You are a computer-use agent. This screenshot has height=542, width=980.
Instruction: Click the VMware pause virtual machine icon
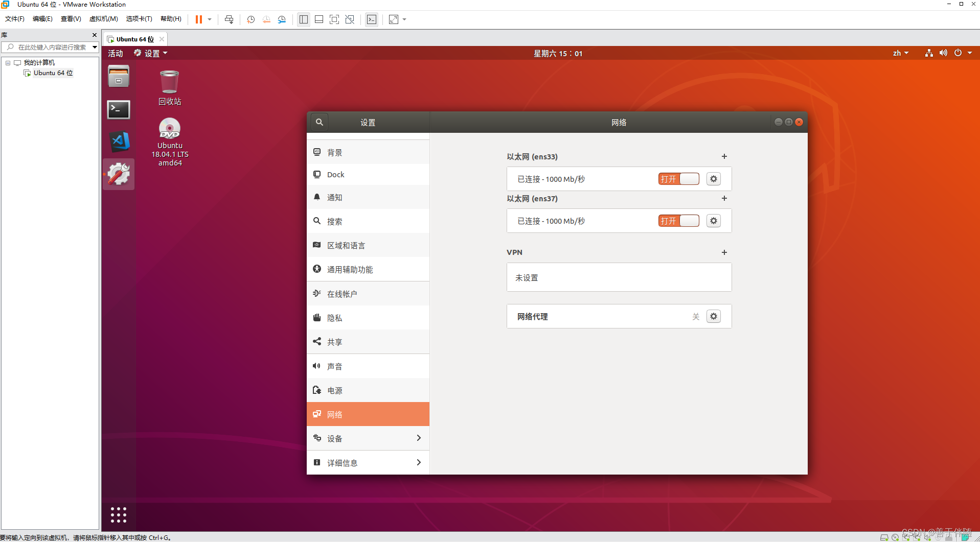click(x=199, y=19)
